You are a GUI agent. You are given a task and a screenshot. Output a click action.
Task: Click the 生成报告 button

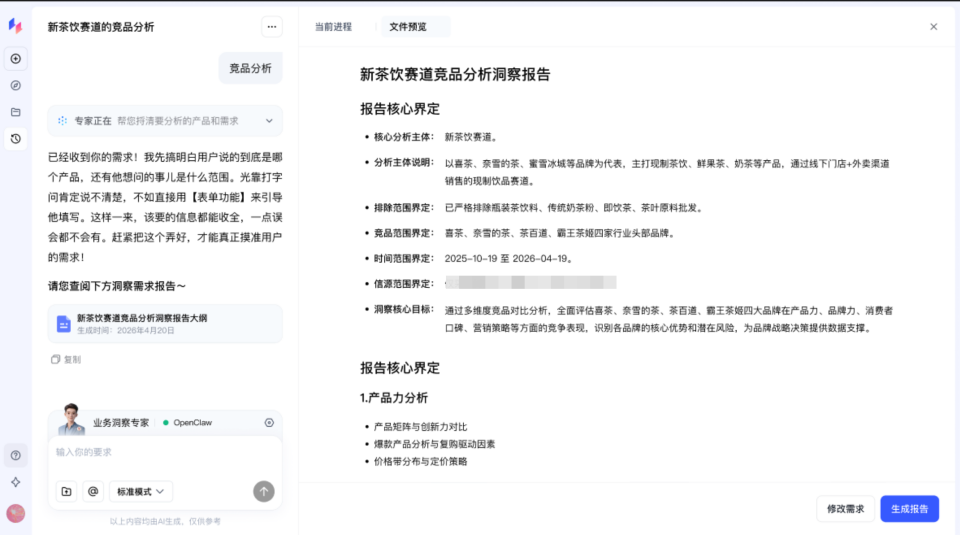click(x=910, y=509)
